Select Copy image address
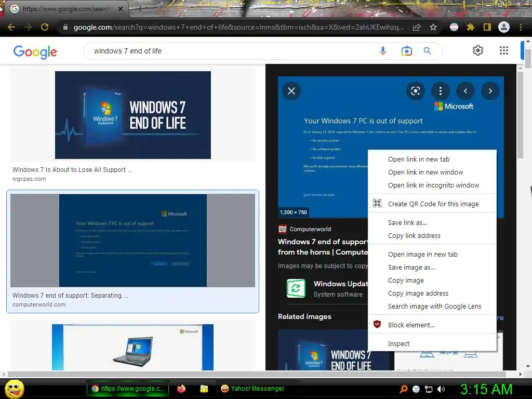 pos(432,293)
